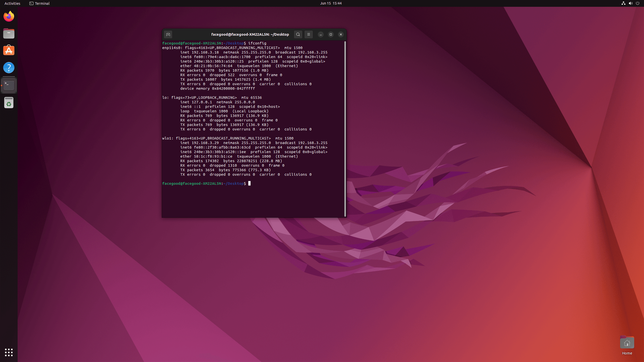Open the Trash from the dock
644x362 pixels.
click(9, 103)
